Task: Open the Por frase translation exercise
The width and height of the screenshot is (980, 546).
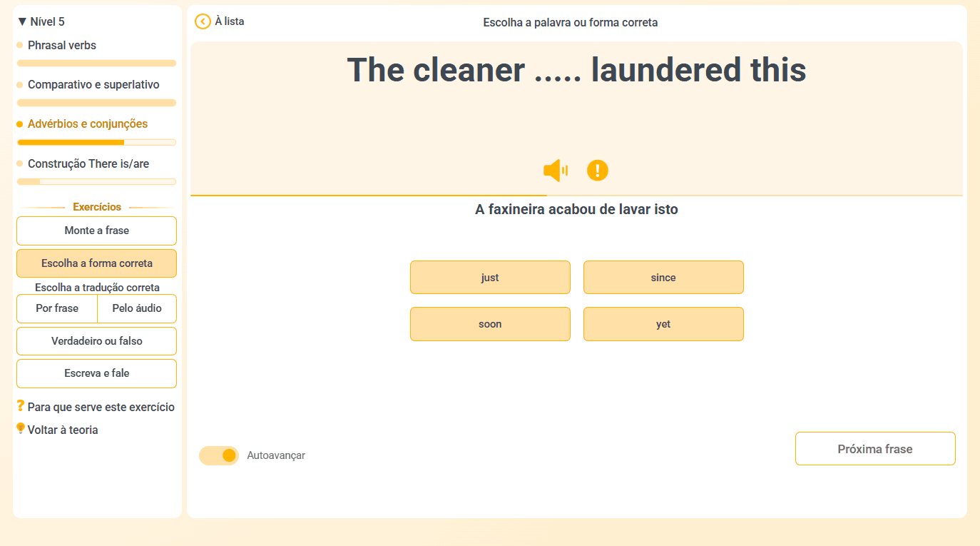Action: point(57,308)
